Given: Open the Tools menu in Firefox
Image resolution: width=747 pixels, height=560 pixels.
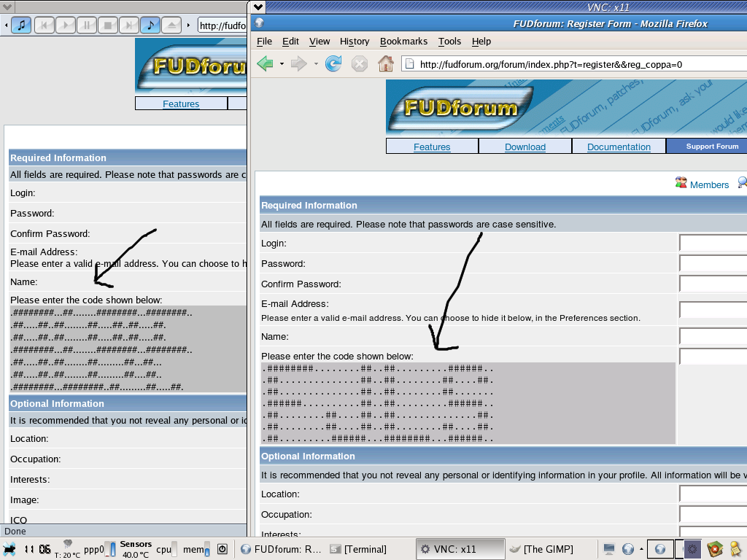Looking at the screenshot, I should click(x=449, y=42).
